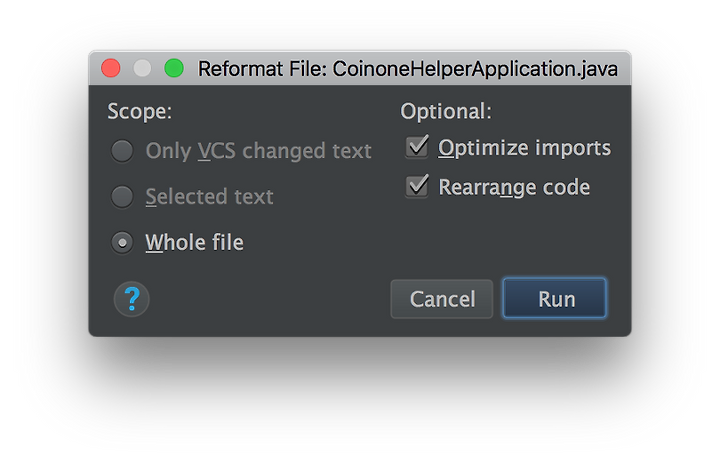This screenshot has width=720, height=463.
Task: Select the Only VCS changed text radio circle
Action: [x=122, y=151]
